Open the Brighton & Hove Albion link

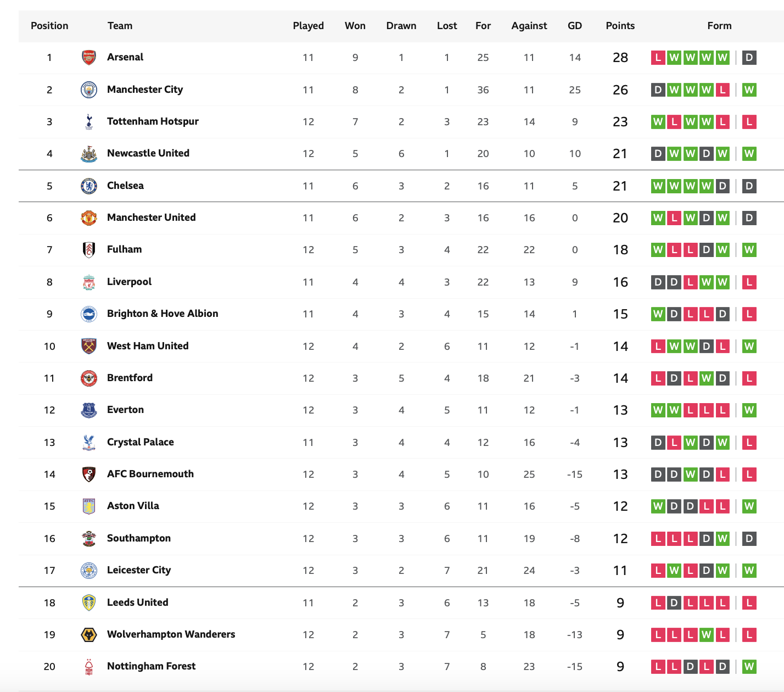[163, 314]
